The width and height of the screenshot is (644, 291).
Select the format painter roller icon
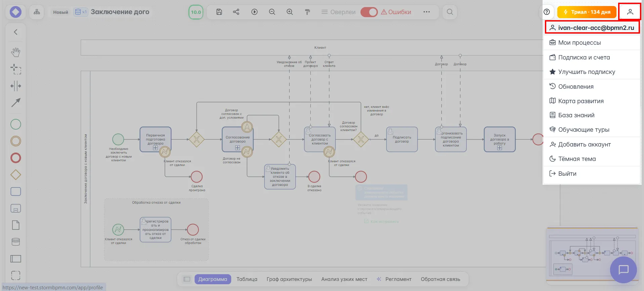tap(307, 12)
